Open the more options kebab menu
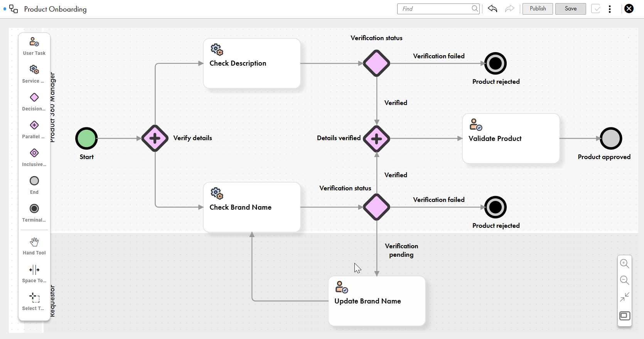This screenshot has height=339, width=644. pyautogui.click(x=610, y=9)
